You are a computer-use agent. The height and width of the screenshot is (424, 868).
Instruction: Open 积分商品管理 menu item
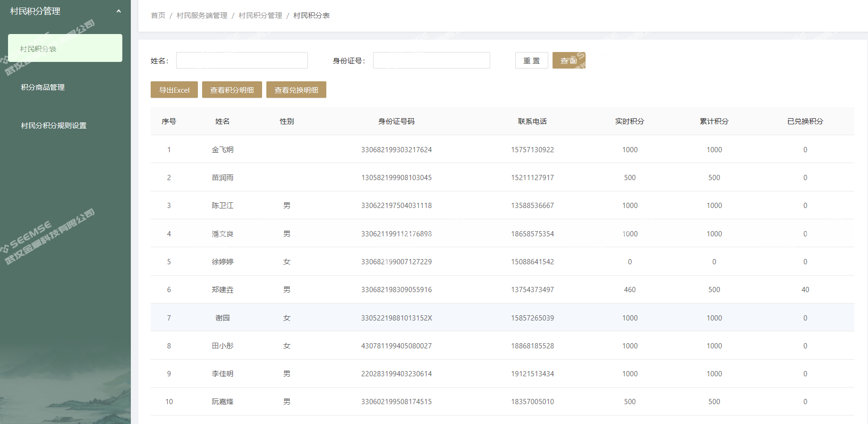43,87
